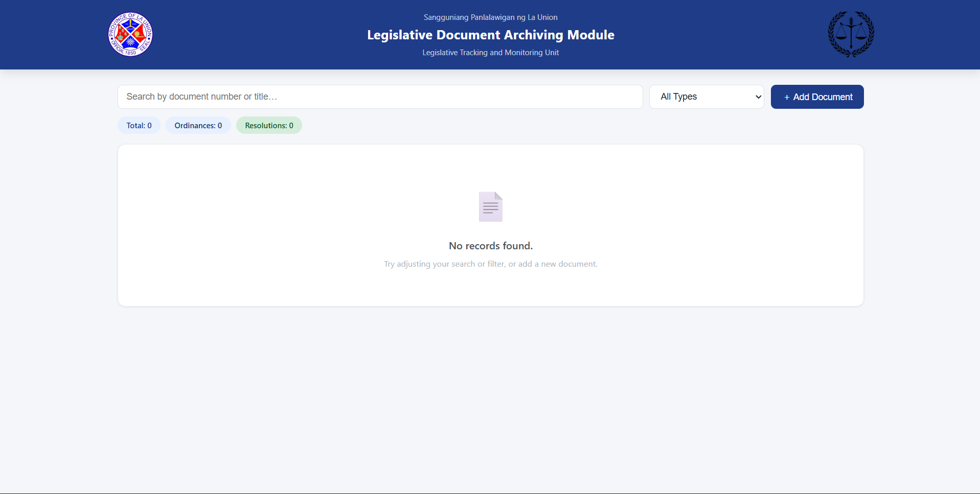The height and width of the screenshot is (494, 980).
Task: Click the Legislative Tracking and Monitoring Unit subtitle
Action: (491, 53)
